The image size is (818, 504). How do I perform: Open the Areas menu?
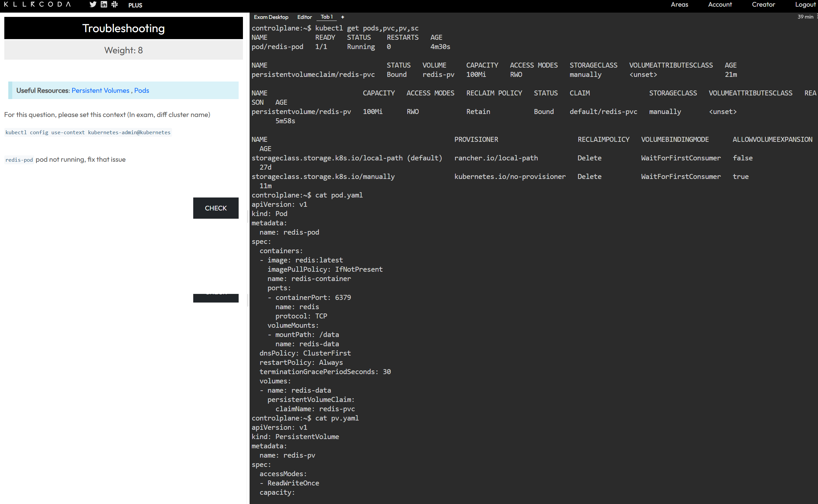pos(679,4)
